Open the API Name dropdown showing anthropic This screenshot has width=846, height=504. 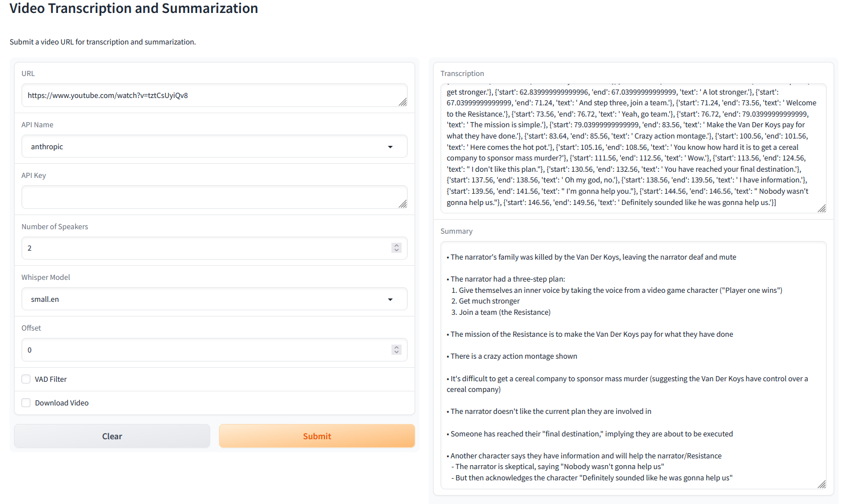pos(214,146)
